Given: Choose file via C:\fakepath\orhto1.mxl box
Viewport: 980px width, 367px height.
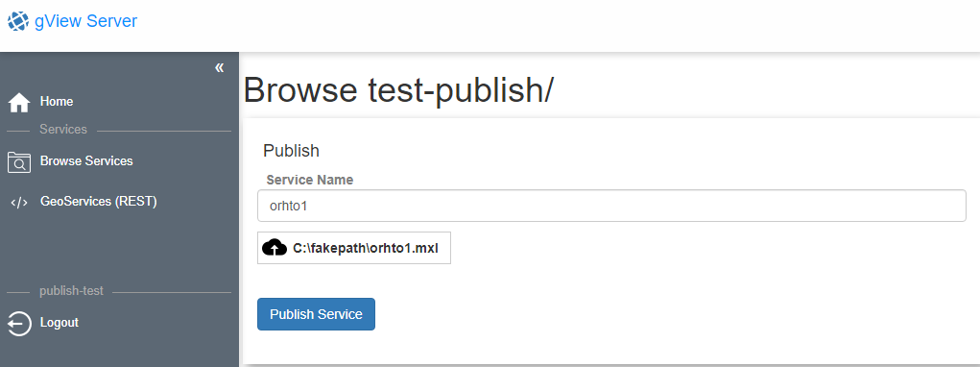Looking at the screenshot, I should tap(354, 248).
